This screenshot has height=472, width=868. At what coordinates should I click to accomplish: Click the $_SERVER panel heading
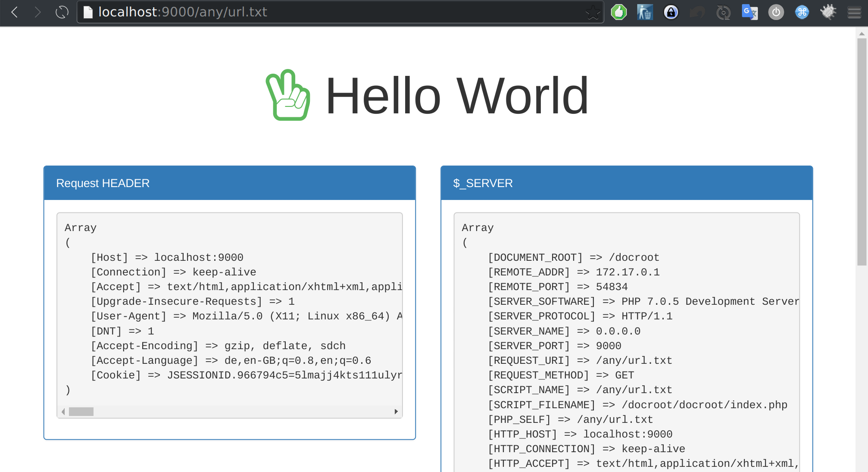coord(483,183)
